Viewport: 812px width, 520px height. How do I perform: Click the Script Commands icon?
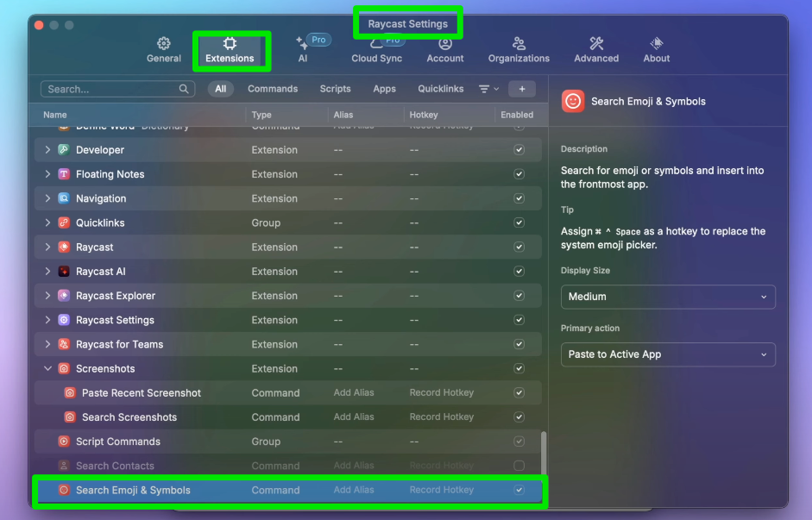pyautogui.click(x=64, y=442)
